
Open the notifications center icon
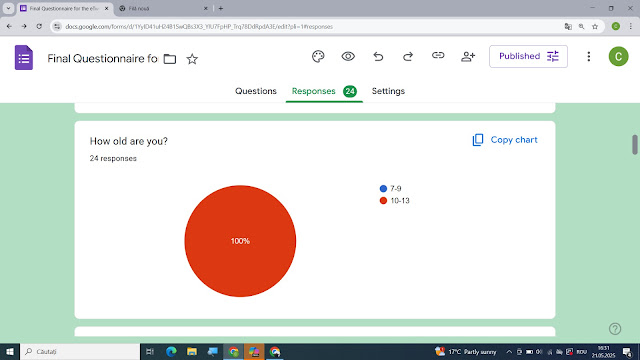pyautogui.click(x=627, y=351)
